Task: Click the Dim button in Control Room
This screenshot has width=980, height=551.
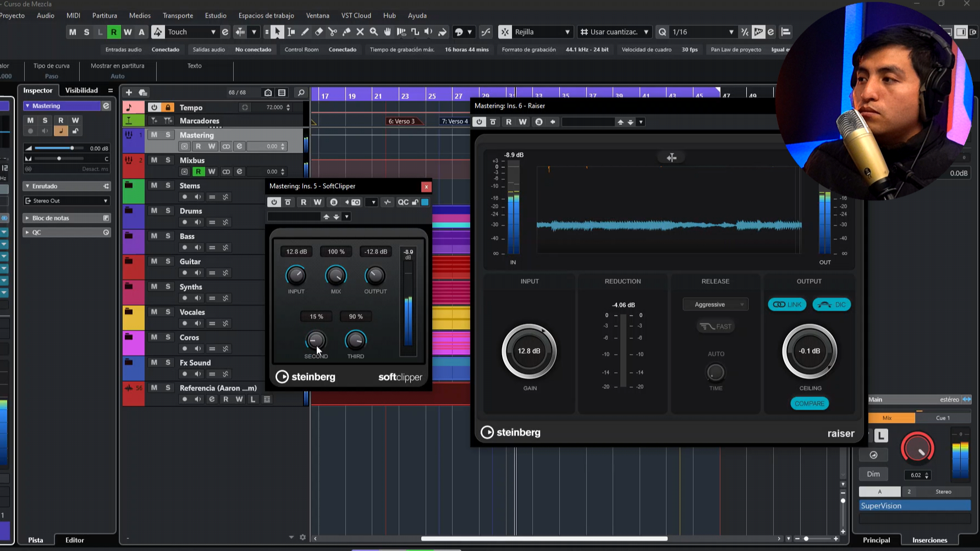Action: tap(873, 474)
